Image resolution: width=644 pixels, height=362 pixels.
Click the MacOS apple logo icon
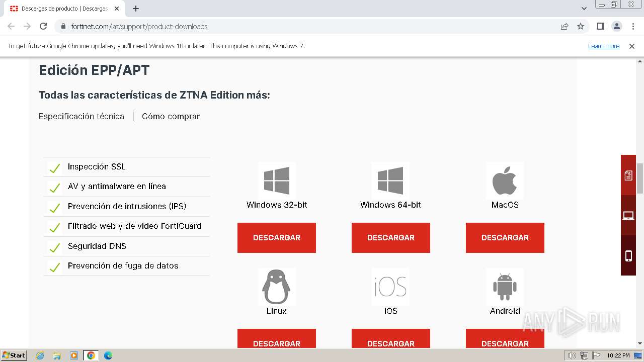coord(505,181)
